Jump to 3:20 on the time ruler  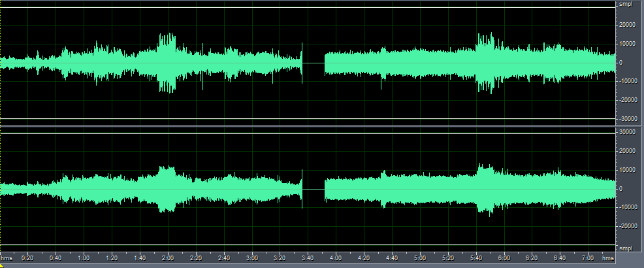tap(280, 258)
